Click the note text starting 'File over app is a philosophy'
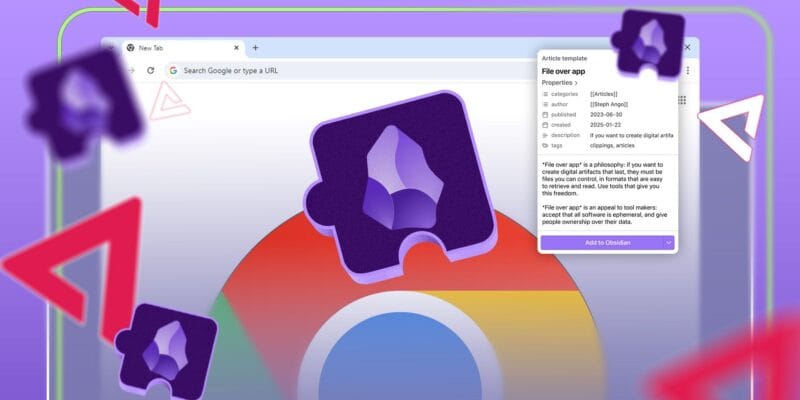 click(603, 179)
